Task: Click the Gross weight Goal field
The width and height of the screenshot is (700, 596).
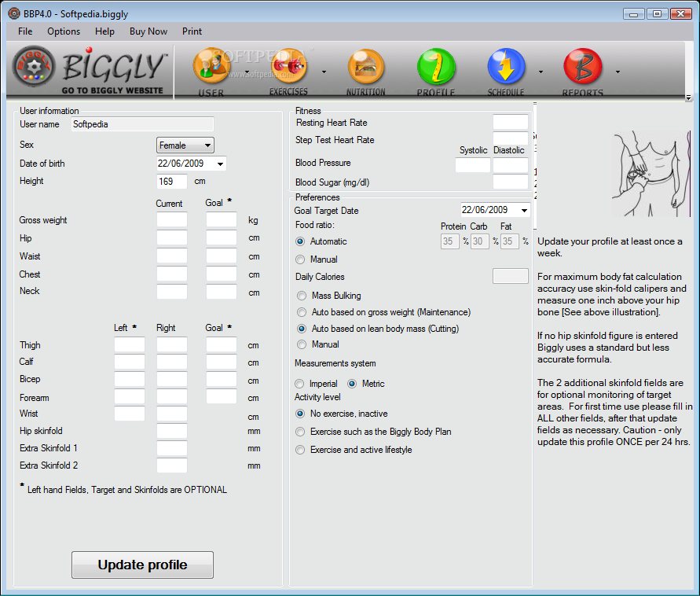Action: click(222, 220)
